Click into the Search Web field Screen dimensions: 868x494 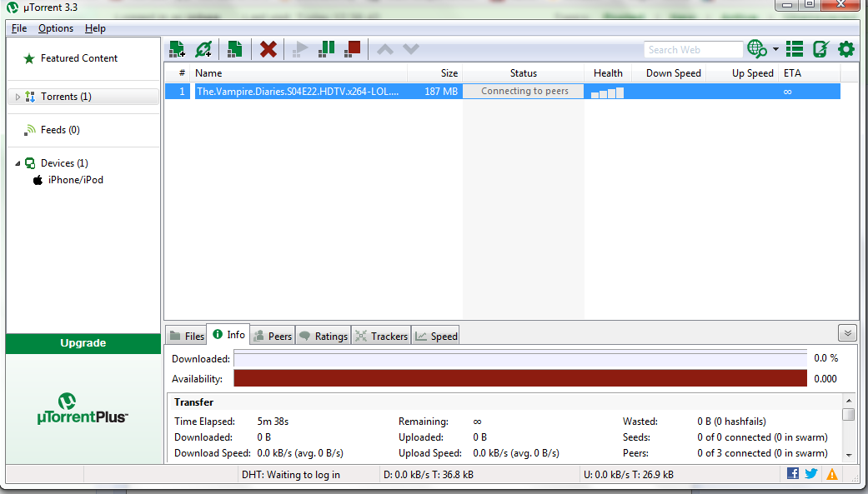point(693,50)
